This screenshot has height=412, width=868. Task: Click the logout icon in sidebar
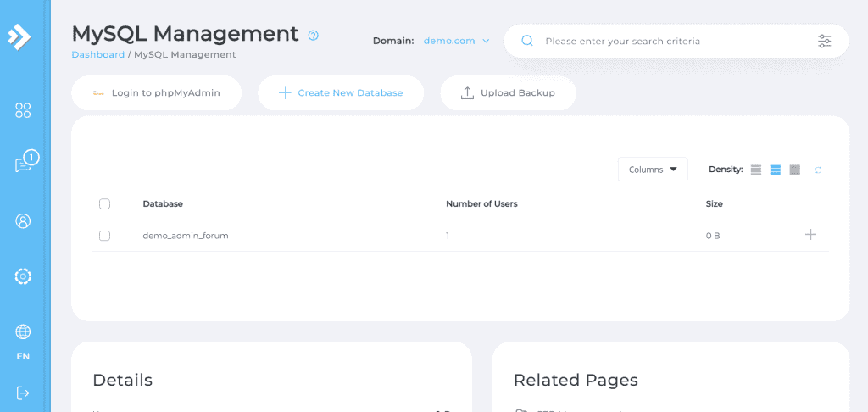tap(23, 393)
